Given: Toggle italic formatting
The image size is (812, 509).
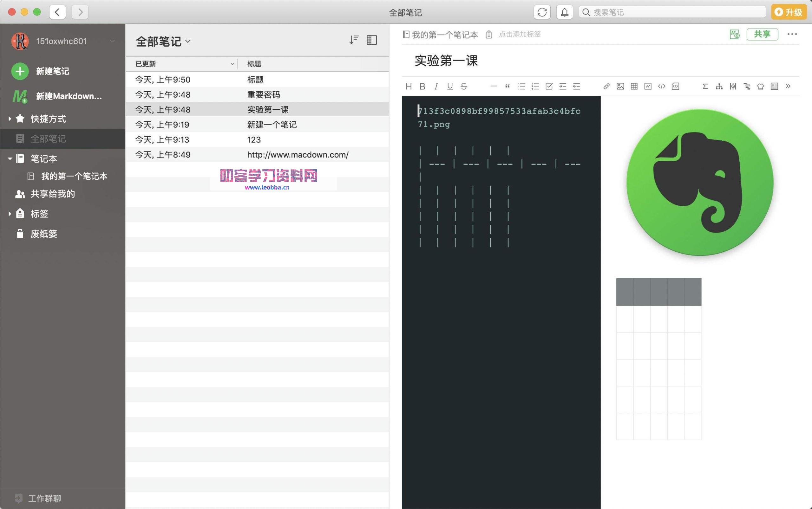Looking at the screenshot, I should pyautogui.click(x=435, y=86).
